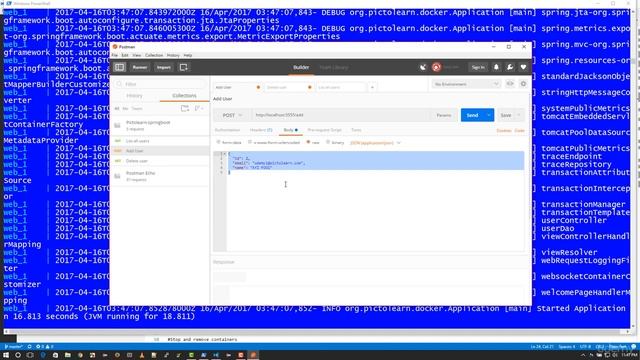
Task: Click the request URL input field
Action: point(341,115)
